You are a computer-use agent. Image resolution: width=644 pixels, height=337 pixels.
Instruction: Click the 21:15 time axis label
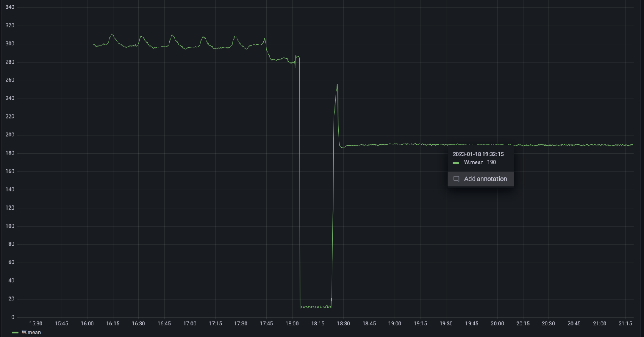(x=625, y=323)
